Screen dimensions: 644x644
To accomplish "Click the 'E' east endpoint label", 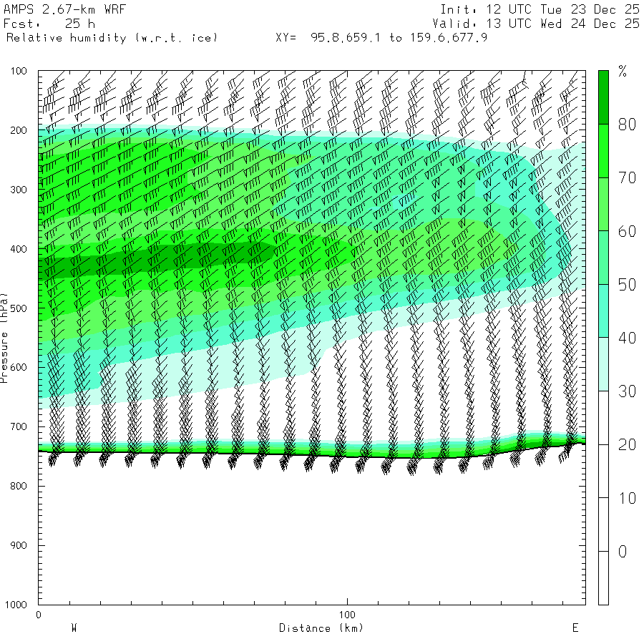I will click(x=575, y=628).
